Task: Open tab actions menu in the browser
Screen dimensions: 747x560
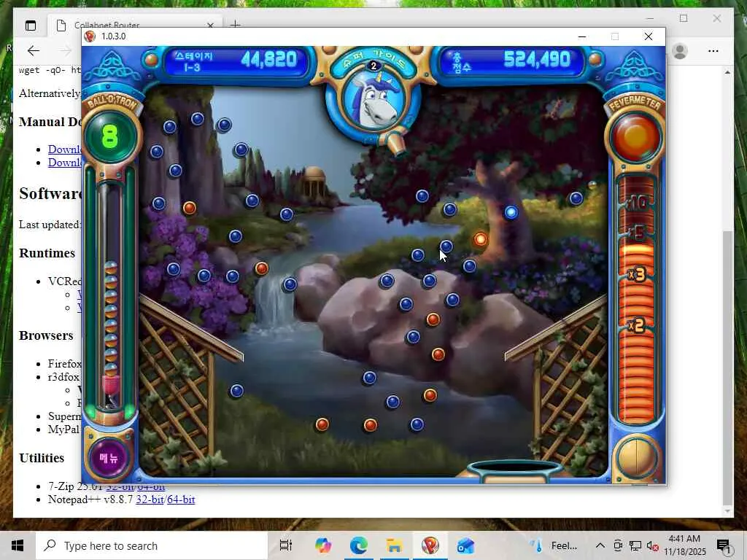Action: click(31, 26)
